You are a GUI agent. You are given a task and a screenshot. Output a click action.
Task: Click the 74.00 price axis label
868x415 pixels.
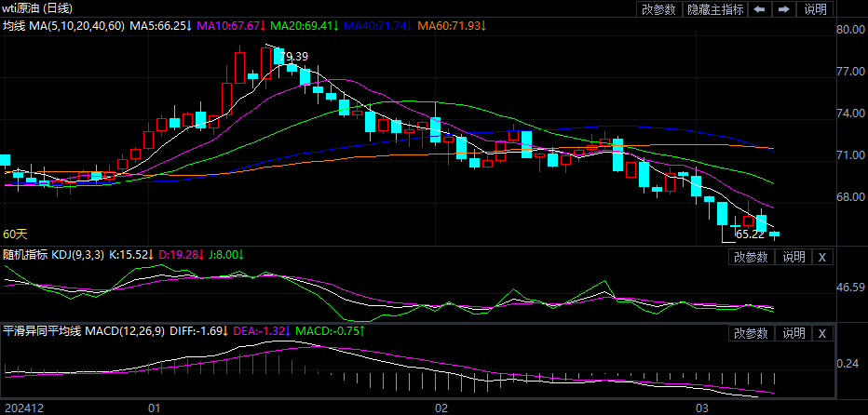[x=851, y=114]
